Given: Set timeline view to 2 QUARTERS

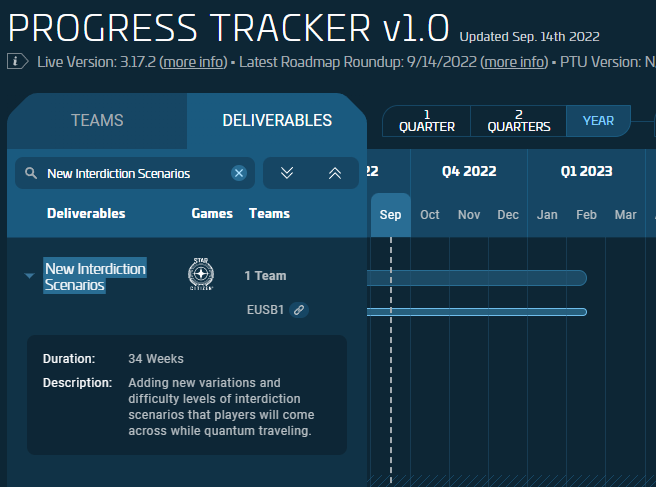Looking at the screenshot, I should 519,121.
